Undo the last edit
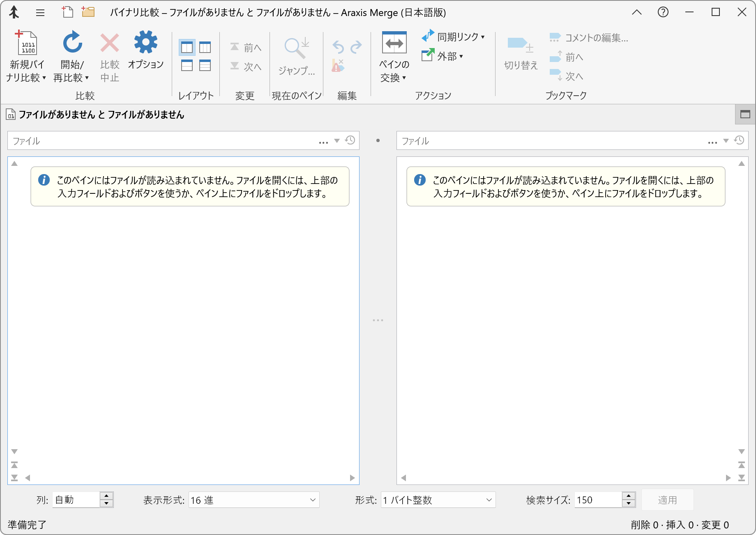 (338, 46)
